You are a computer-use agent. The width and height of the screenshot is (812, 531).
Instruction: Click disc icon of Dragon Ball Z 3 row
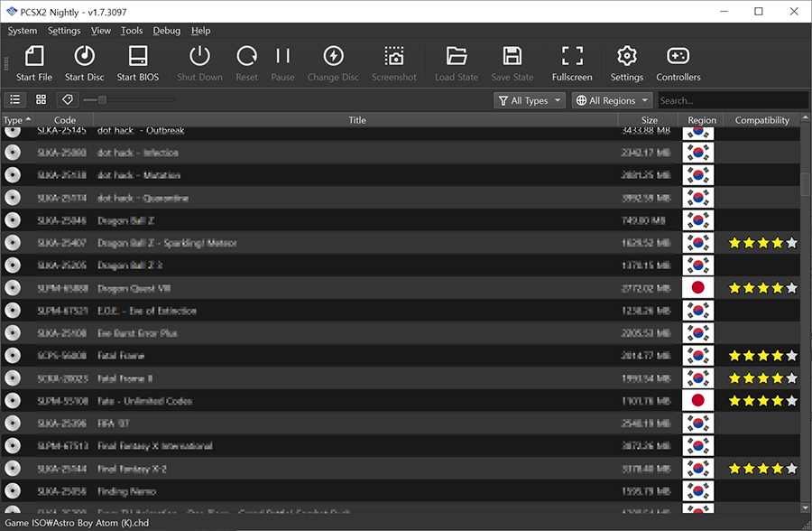point(13,265)
